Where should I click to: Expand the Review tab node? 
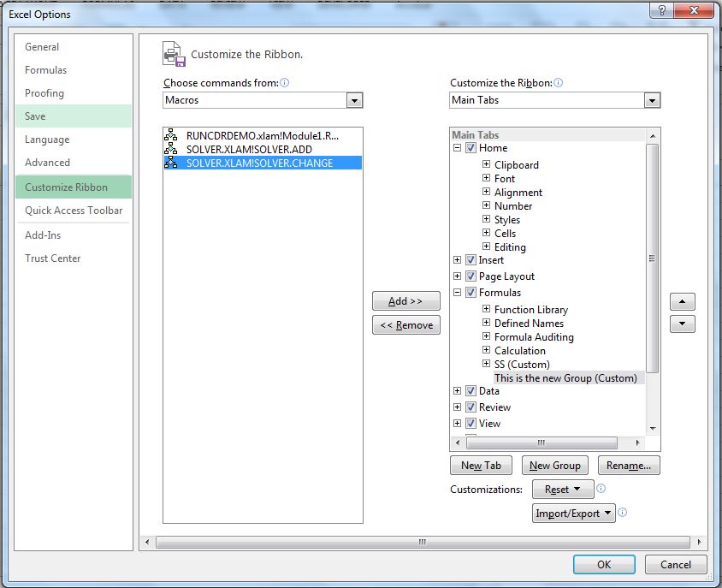(x=457, y=407)
